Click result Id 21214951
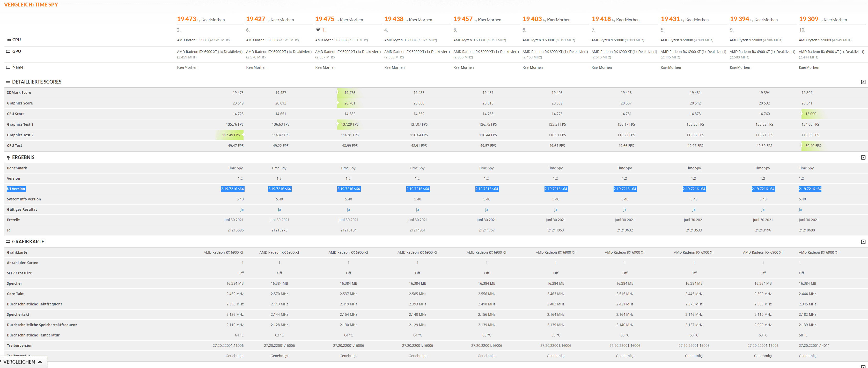The image size is (868, 368). click(417, 230)
